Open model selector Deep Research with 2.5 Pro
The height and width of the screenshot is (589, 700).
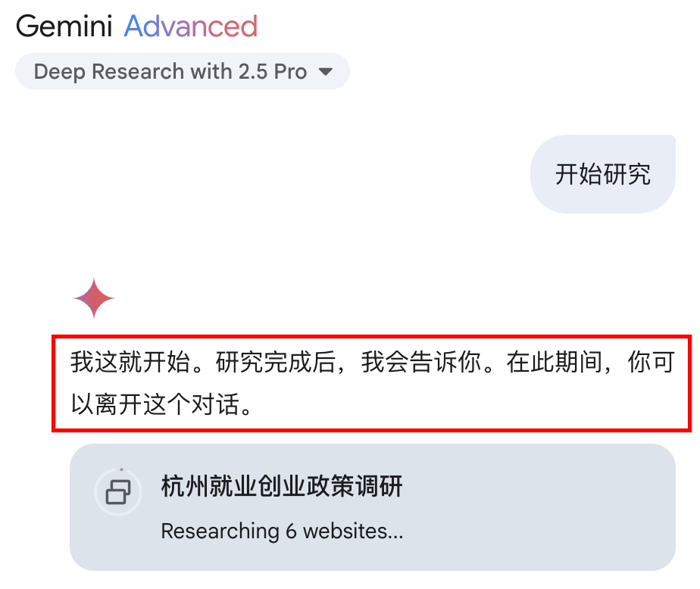tap(182, 71)
